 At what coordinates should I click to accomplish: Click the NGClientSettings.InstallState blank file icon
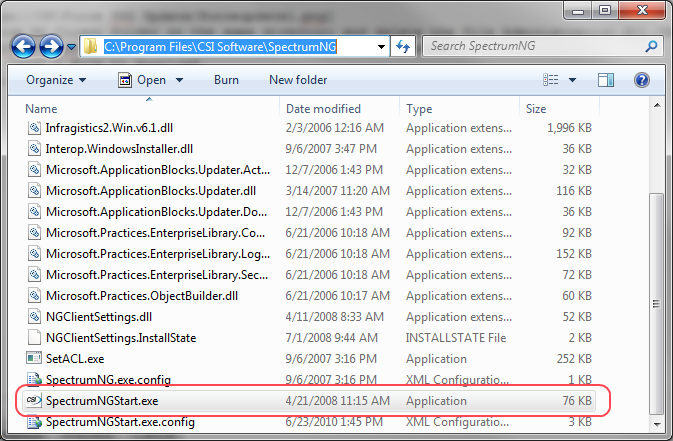tap(34, 338)
